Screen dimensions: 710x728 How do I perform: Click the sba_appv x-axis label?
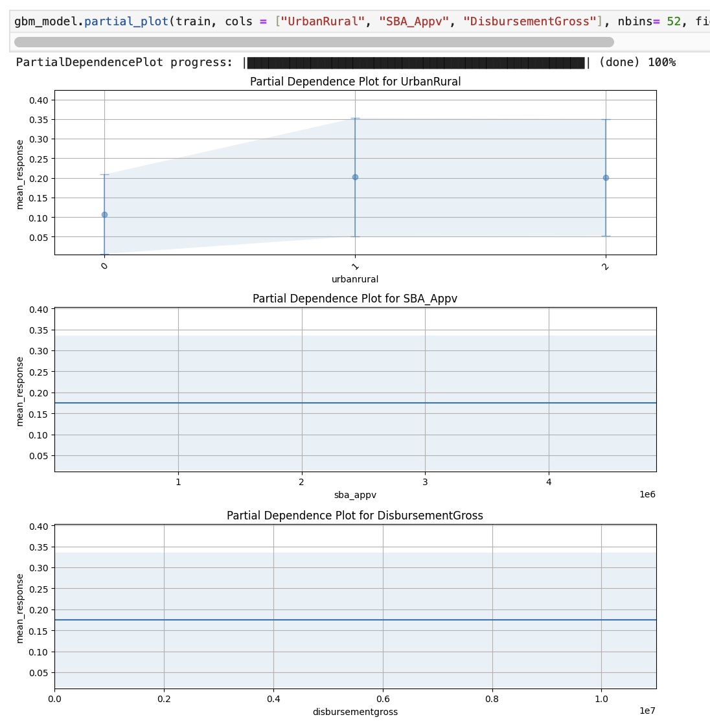355,495
